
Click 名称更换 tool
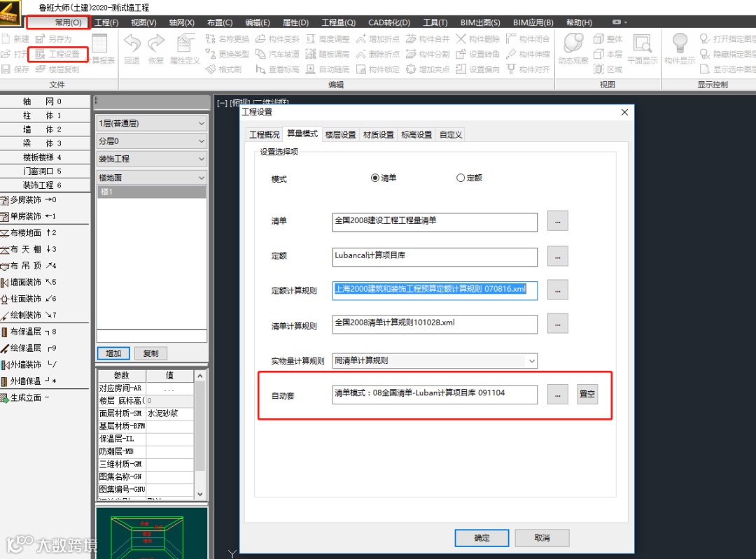[x=227, y=39]
